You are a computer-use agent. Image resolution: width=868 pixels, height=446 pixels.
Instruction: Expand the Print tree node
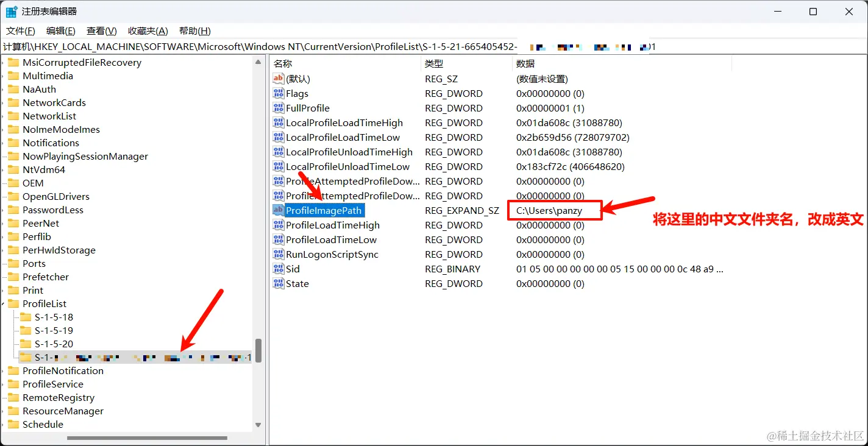(3, 290)
